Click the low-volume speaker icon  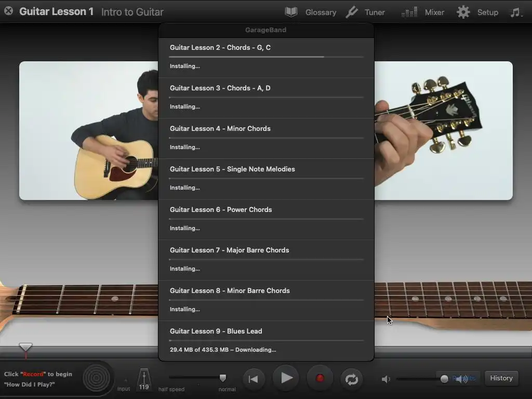(385, 379)
